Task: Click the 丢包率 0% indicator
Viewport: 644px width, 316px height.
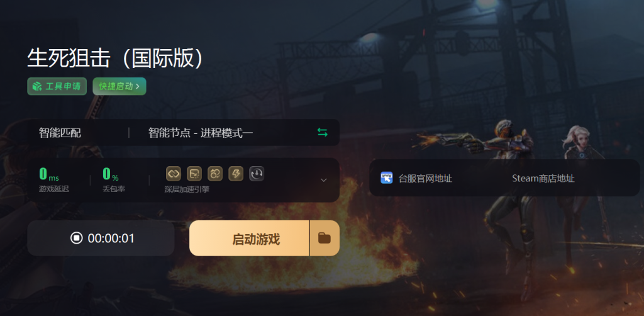Action: click(x=113, y=180)
